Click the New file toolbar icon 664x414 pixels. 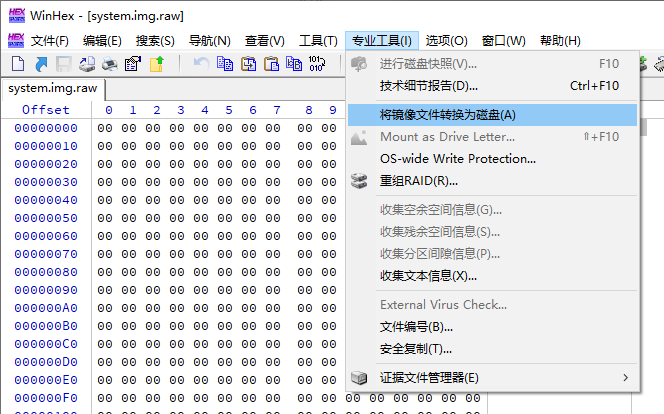[x=18, y=64]
